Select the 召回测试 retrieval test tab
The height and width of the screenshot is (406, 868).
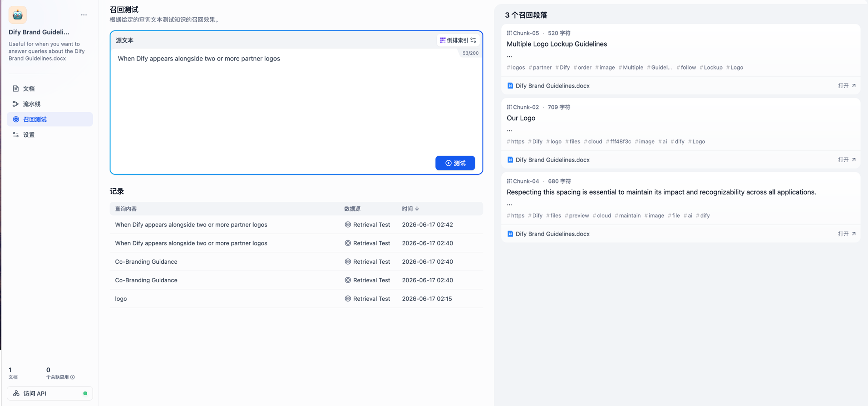coord(50,119)
